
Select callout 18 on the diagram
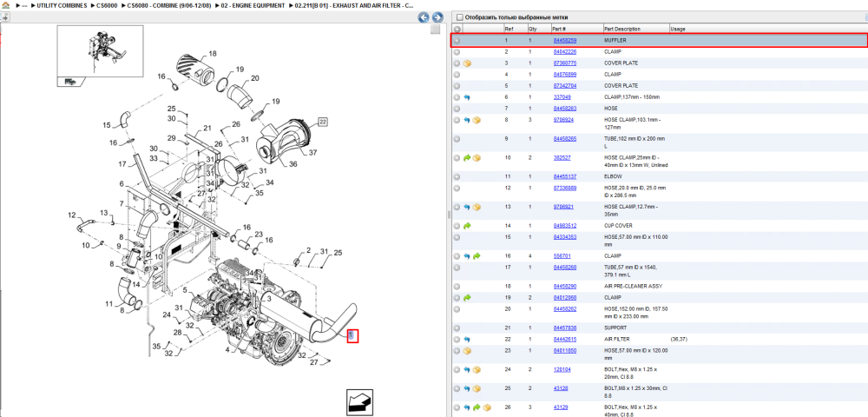click(x=213, y=54)
